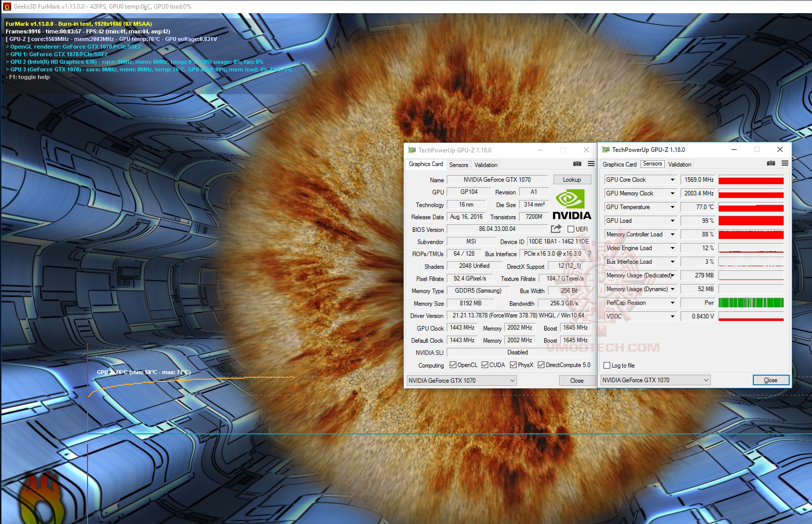Click the camera screenshot icon in GPU-Z

pyautogui.click(x=577, y=164)
